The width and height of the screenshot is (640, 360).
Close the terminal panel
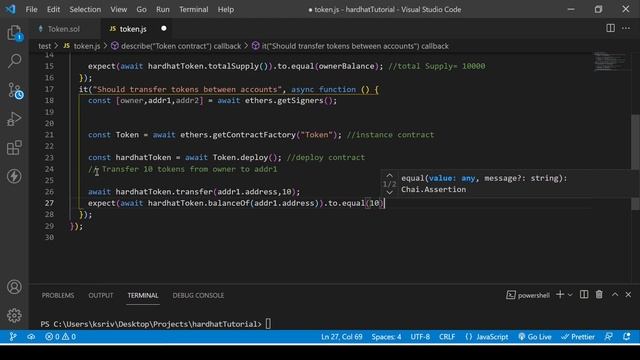click(x=628, y=294)
